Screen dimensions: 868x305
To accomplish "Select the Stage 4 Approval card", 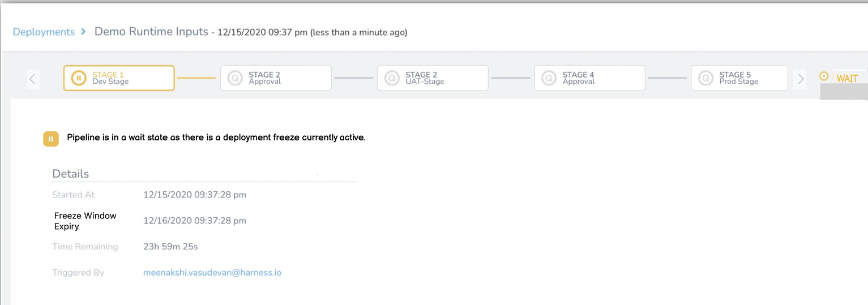I will pos(589,78).
